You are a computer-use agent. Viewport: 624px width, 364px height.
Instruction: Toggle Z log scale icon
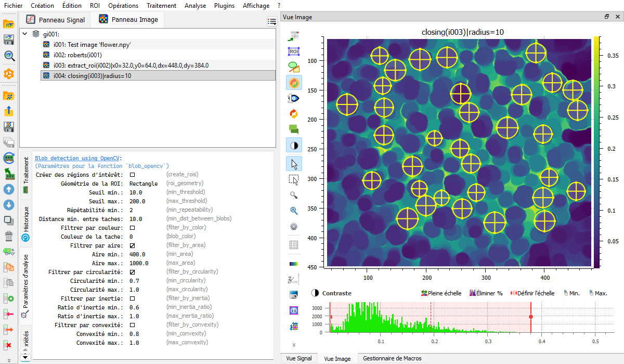[294, 280]
